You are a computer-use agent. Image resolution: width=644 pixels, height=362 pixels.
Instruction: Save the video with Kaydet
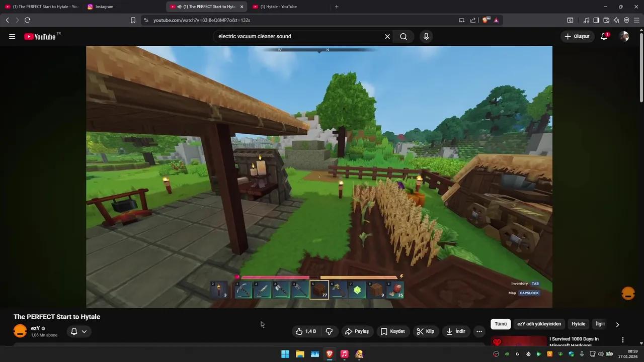click(392, 331)
